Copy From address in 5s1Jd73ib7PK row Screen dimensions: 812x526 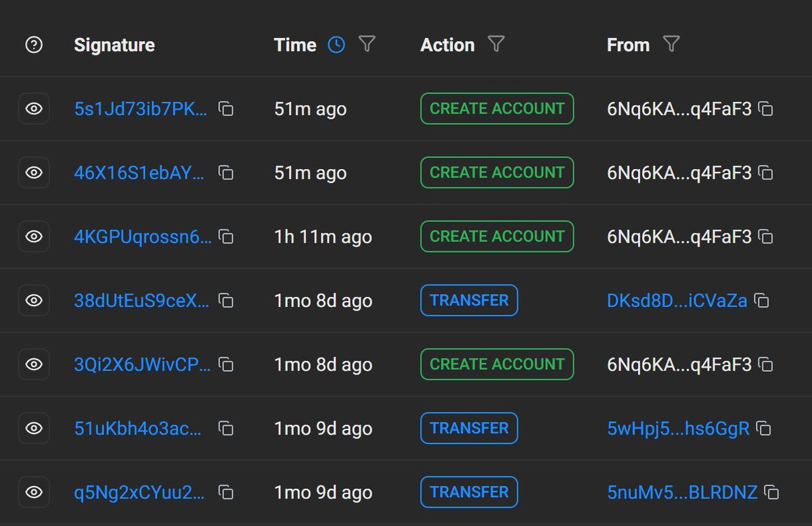[x=765, y=109]
